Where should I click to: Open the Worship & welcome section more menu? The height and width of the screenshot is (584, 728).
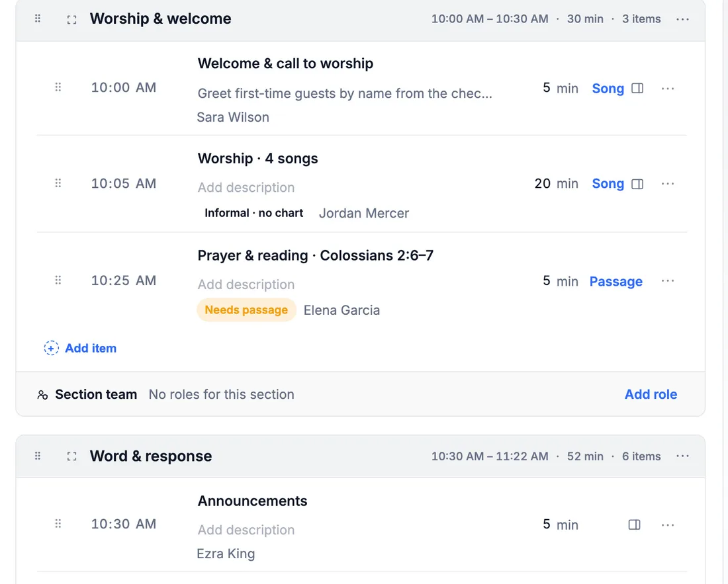682,19
